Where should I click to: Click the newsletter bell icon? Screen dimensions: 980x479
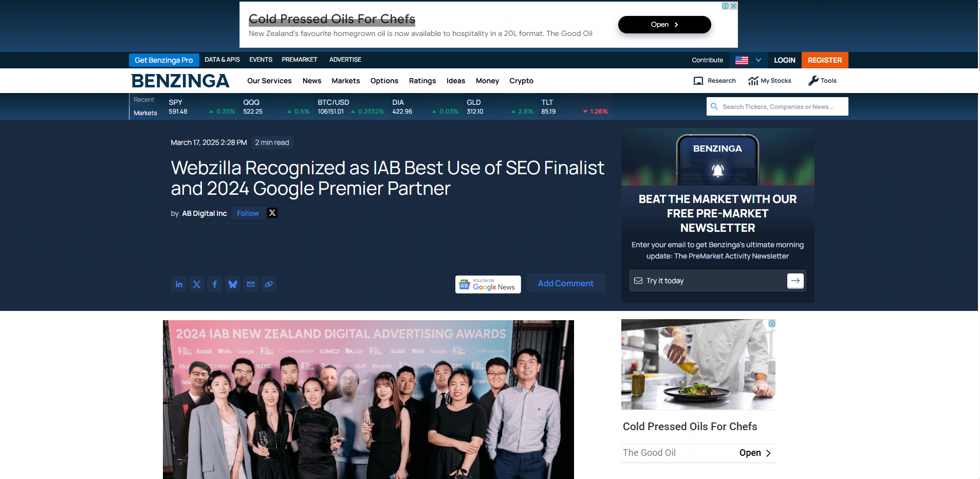(718, 170)
